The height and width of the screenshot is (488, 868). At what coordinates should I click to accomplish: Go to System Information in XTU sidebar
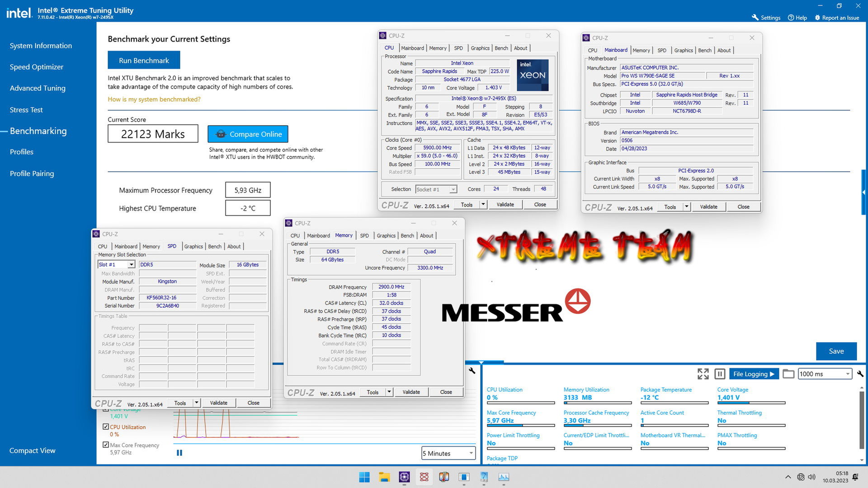click(41, 46)
